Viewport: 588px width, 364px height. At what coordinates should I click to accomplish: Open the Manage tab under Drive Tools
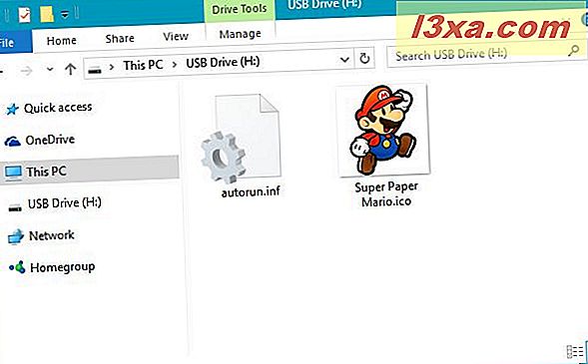(240, 35)
